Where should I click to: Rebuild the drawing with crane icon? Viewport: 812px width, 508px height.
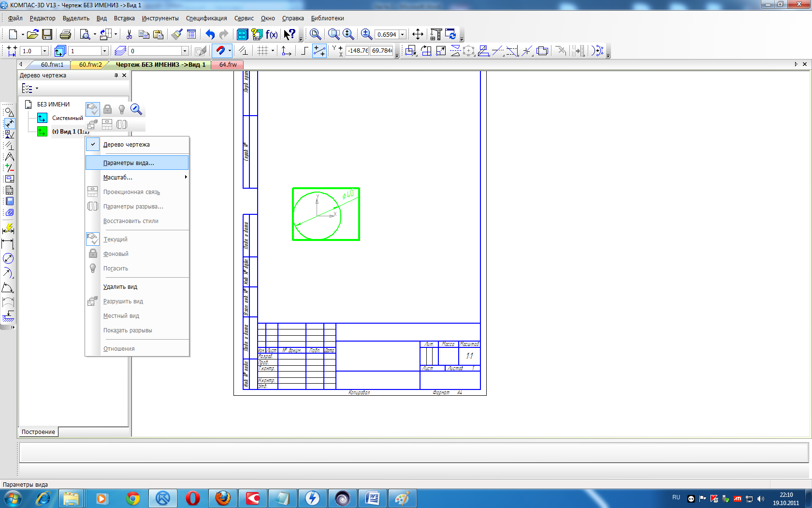(436, 34)
